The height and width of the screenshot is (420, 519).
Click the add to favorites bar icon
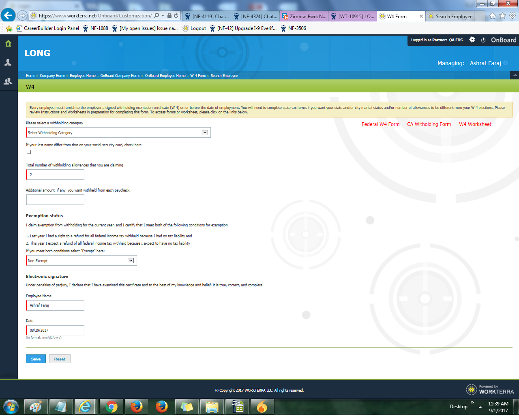click(9, 28)
